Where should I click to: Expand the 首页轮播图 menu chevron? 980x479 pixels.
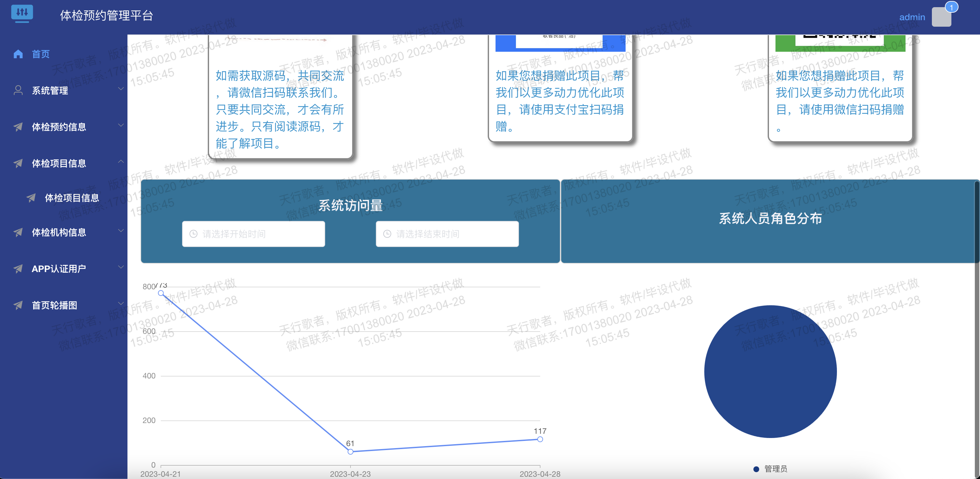pos(121,304)
